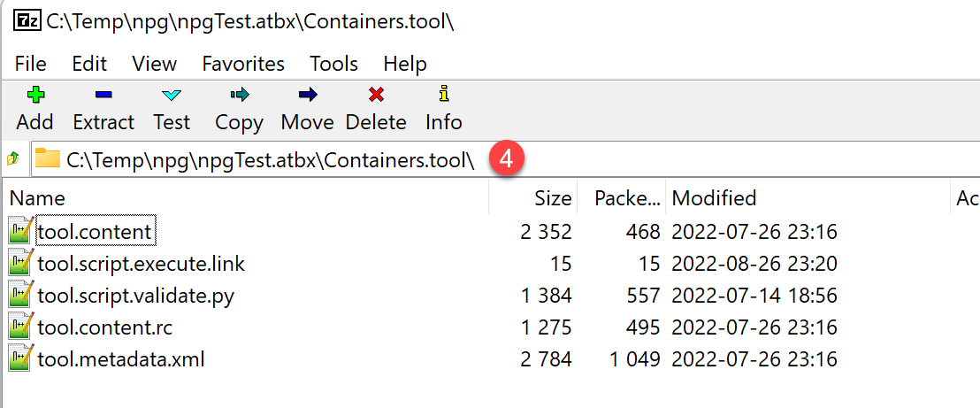This screenshot has width=980, height=408.
Task: Open the Help menu
Action: (x=405, y=64)
